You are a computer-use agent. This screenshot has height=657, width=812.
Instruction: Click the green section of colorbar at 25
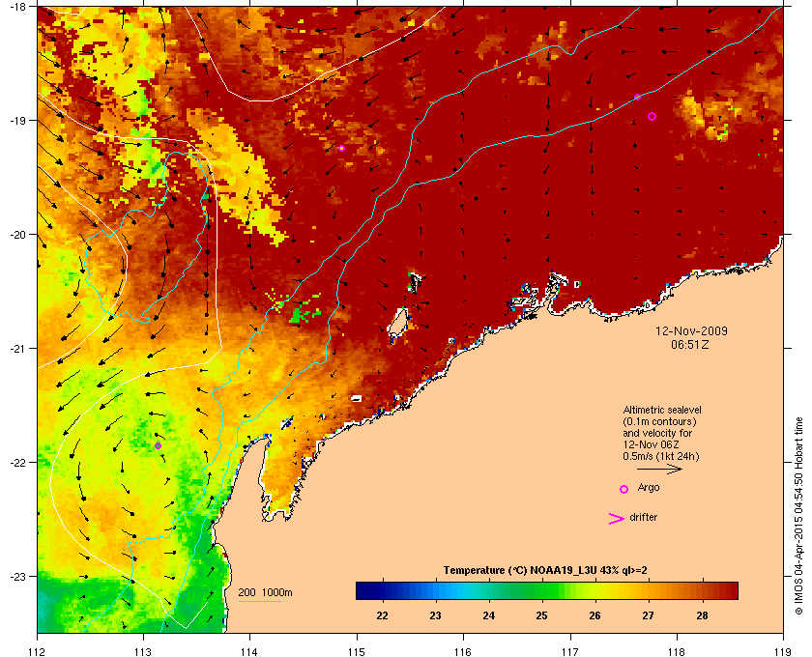coord(541,590)
